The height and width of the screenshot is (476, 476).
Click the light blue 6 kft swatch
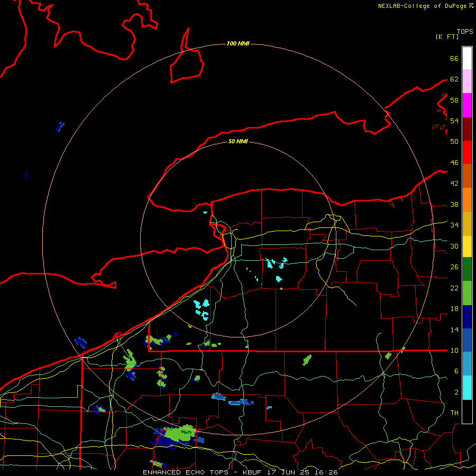pyautogui.click(x=467, y=364)
